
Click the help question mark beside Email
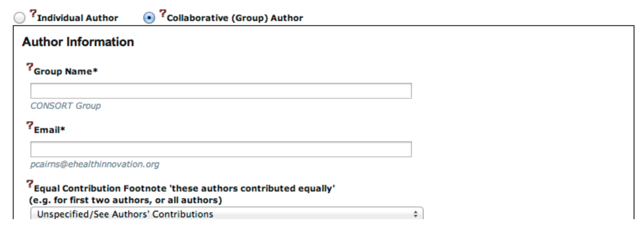pos(30,125)
